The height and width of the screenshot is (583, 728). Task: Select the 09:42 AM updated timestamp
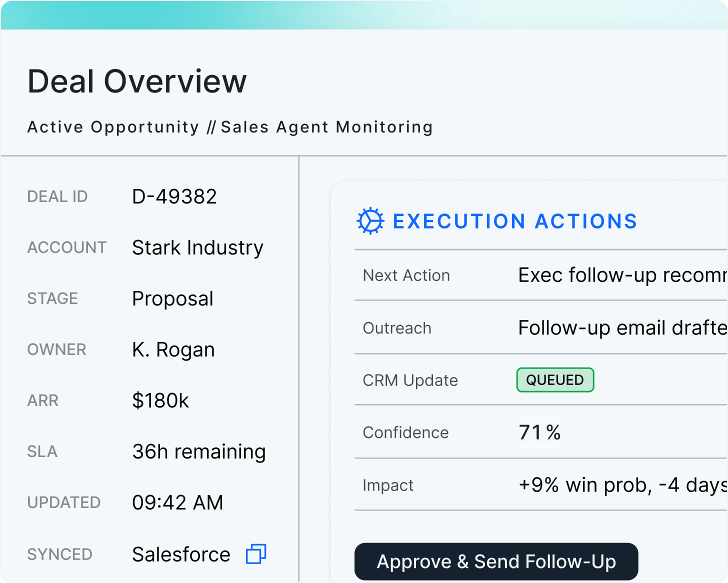coord(177,502)
